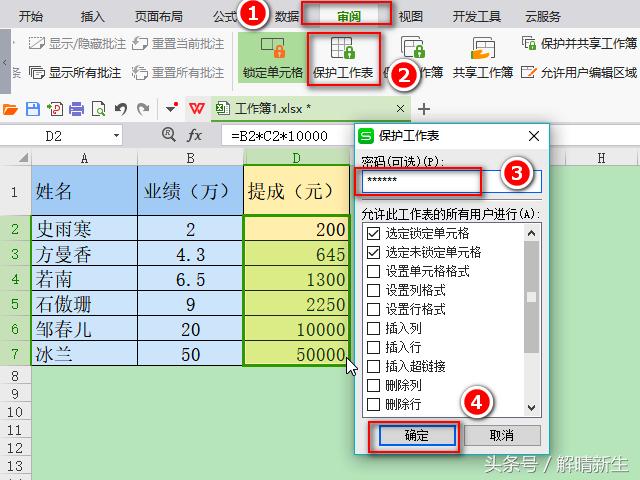
Task: Click the new tab plus icon
Action: pos(424,109)
